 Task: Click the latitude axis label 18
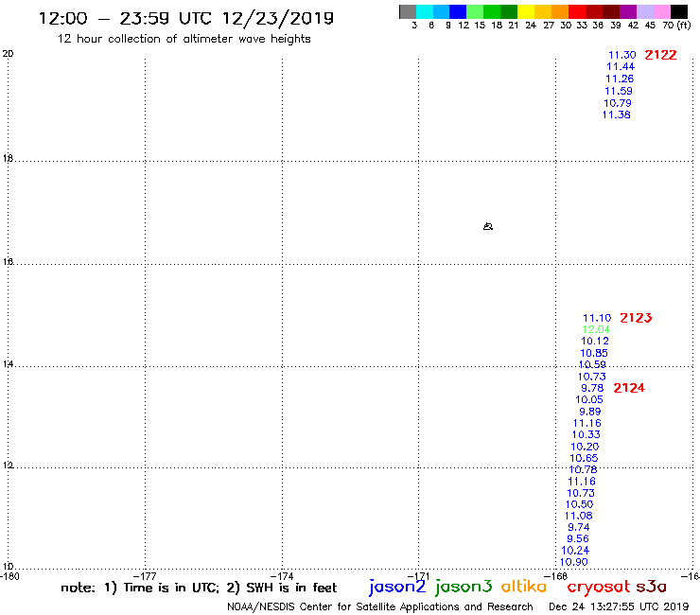tap(8, 158)
